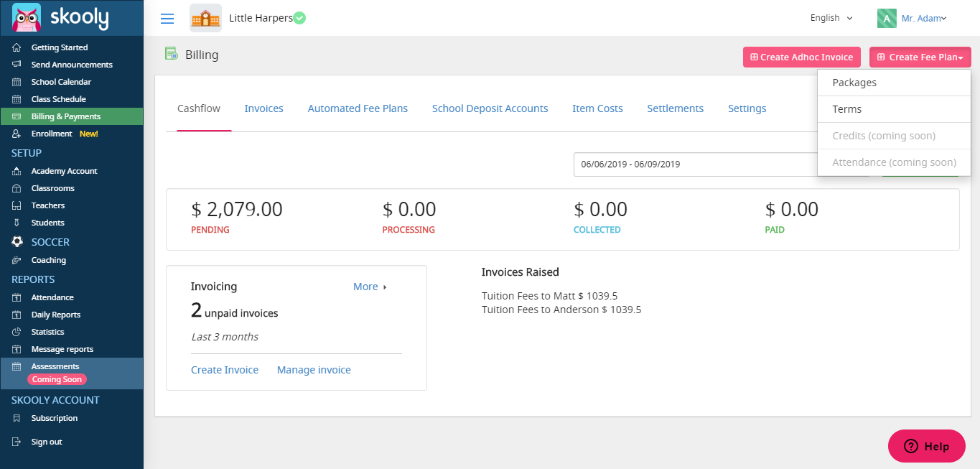Image resolution: width=980 pixels, height=469 pixels.
Task: Click the Assessments icon in sidebar
Action: coord(17,366)
